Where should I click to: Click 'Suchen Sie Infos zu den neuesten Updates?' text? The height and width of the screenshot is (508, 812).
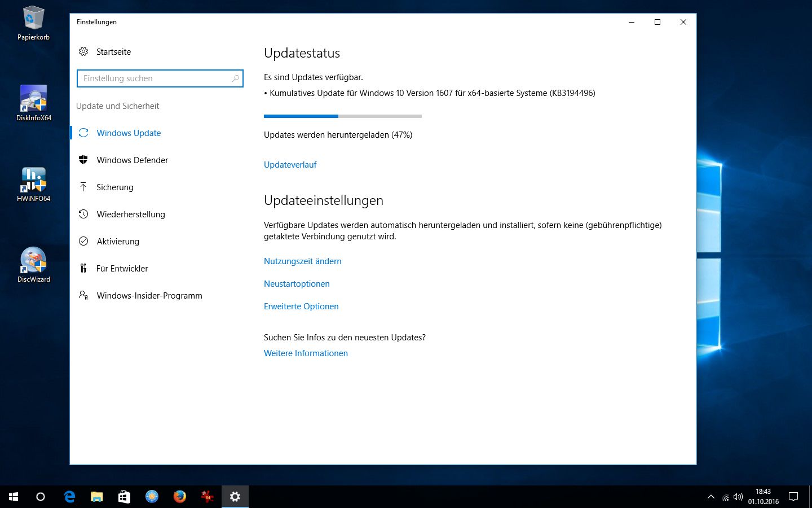(345, 338)
